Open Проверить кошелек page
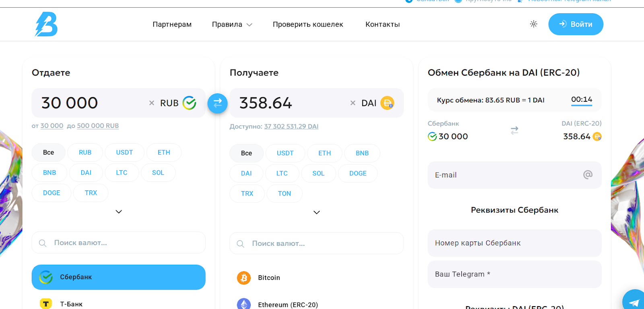 coord(308,24)
